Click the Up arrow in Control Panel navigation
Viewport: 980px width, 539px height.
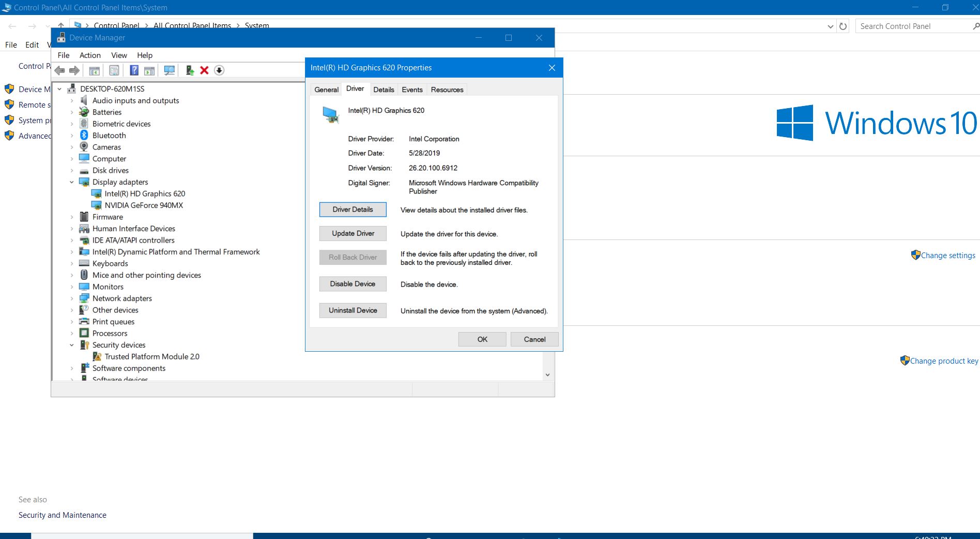pyautogui.click(x=61, y=25)
